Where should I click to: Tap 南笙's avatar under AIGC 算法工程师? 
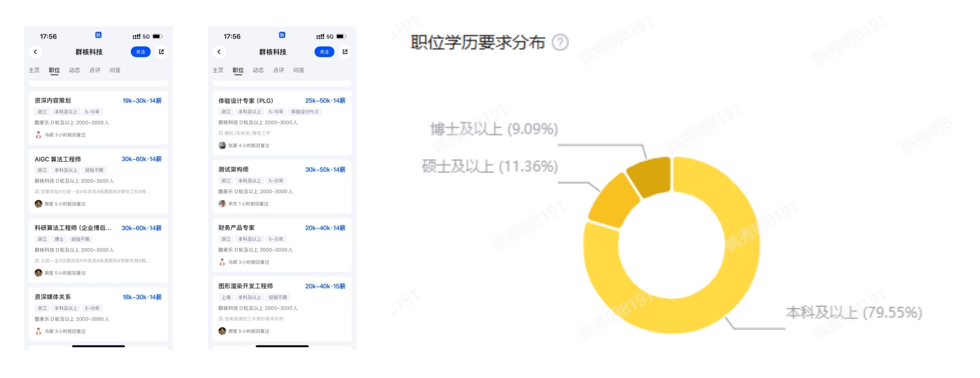point(38,204)
